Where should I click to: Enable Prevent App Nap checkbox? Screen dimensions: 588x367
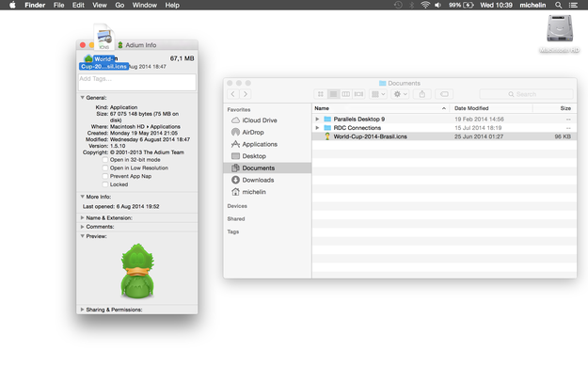tap(105, 176)
